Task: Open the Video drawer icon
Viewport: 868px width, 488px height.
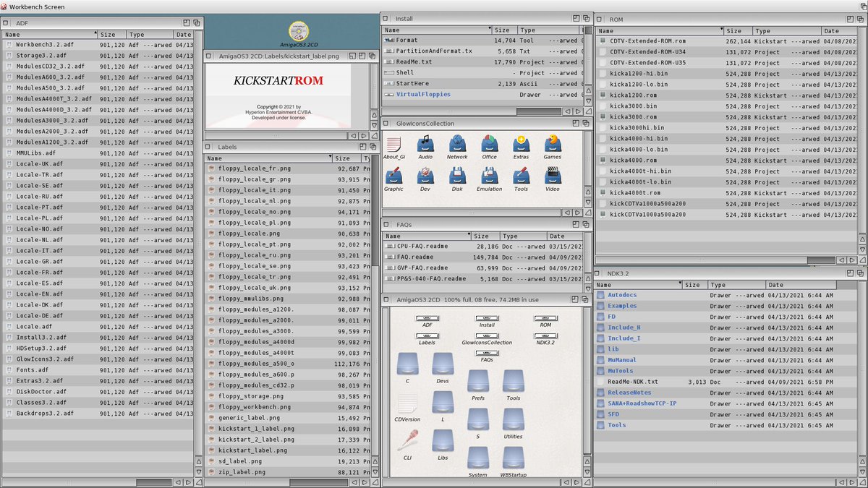Action: (553, 176)
